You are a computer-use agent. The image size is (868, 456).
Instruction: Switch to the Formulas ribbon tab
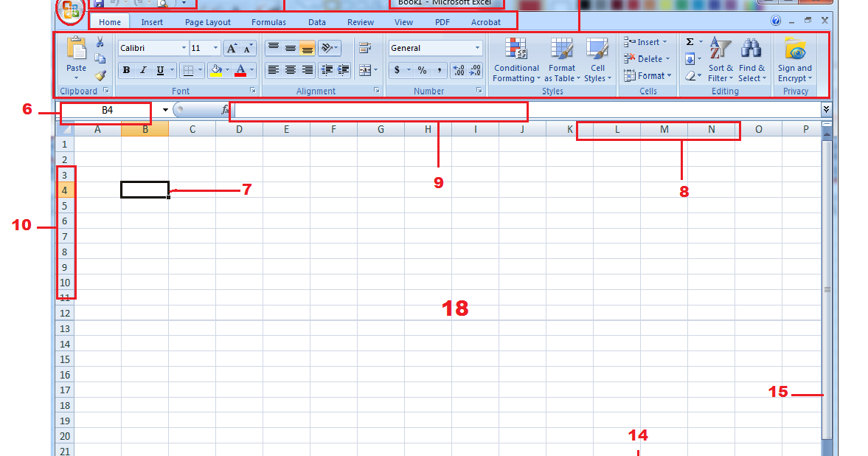click(268, 22)
